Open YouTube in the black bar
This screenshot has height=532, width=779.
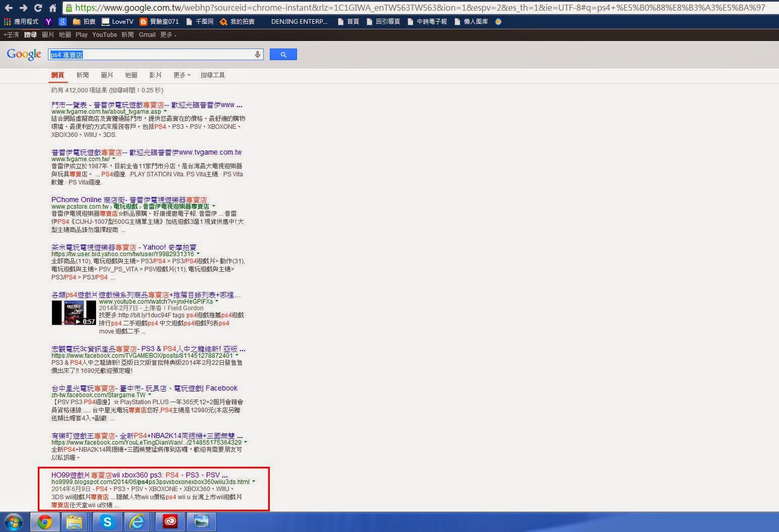pos(105,35)
